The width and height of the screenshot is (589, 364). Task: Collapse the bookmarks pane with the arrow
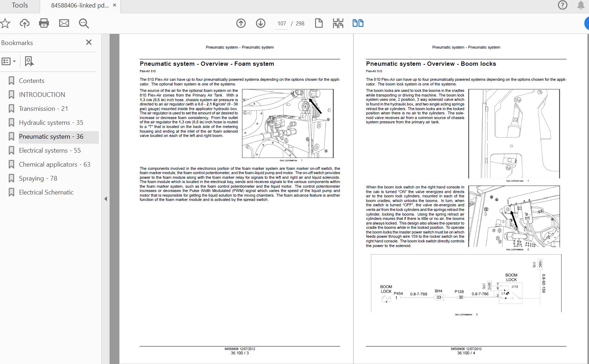point(106,199)
